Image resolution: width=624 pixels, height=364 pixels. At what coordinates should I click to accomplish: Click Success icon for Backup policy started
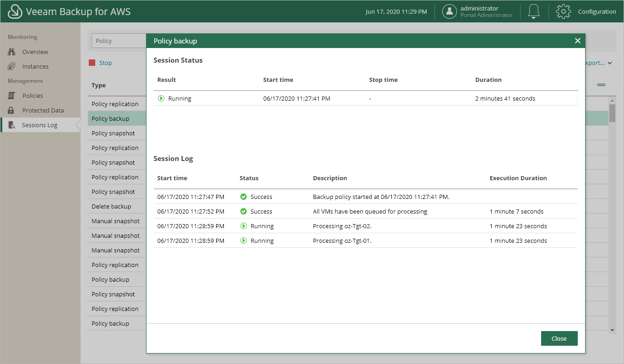tap(244, 197)
